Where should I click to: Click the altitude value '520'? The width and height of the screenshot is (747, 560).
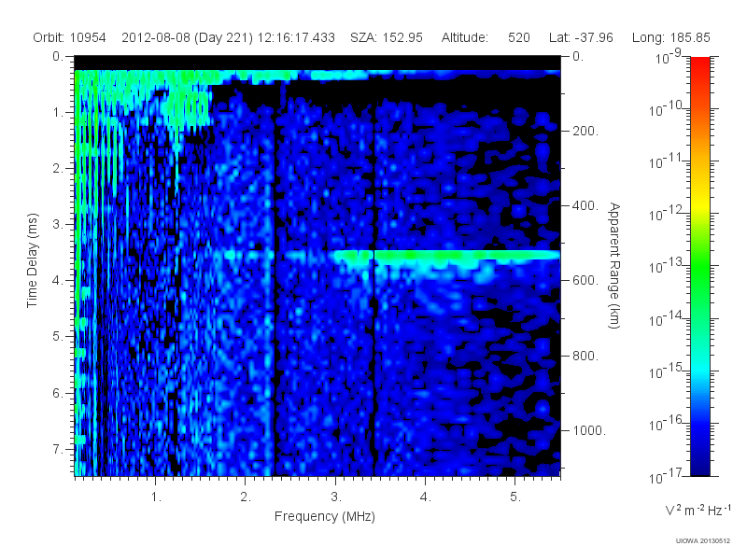519,37
